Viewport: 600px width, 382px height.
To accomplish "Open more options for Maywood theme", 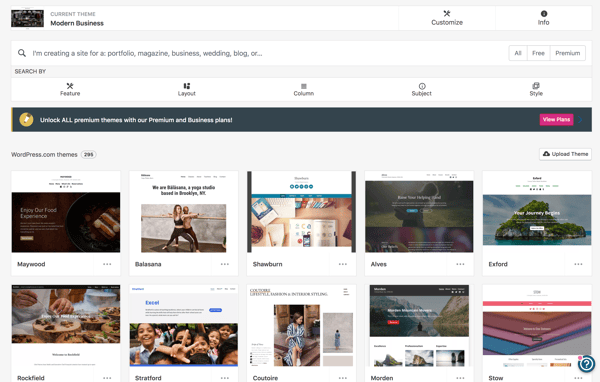I will click(107, 264).
